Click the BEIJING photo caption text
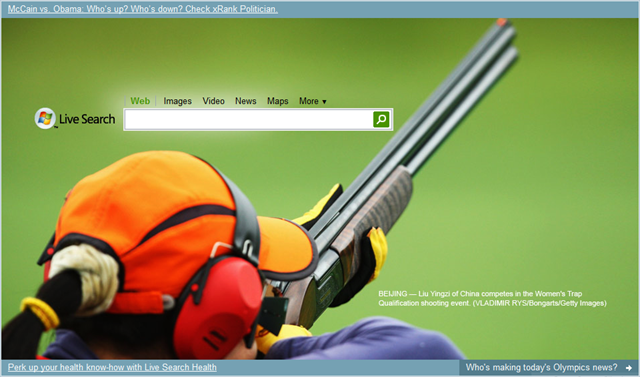 click(x=492, y=298)
